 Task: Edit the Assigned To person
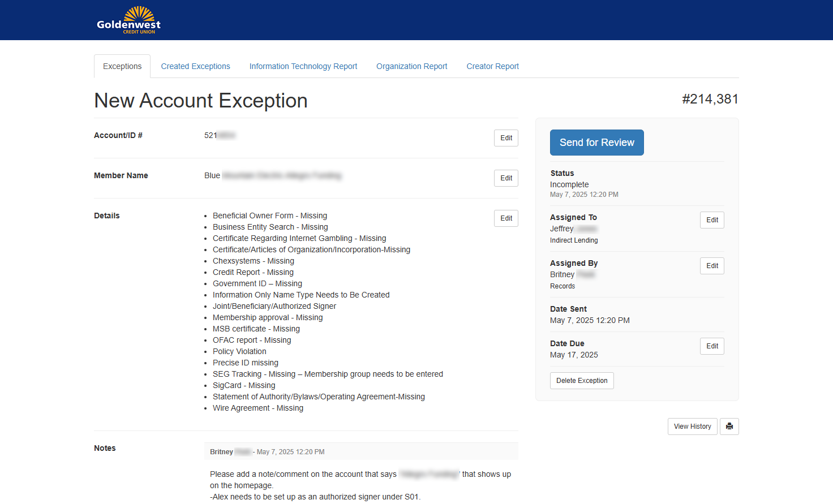[x=712, y=220]
